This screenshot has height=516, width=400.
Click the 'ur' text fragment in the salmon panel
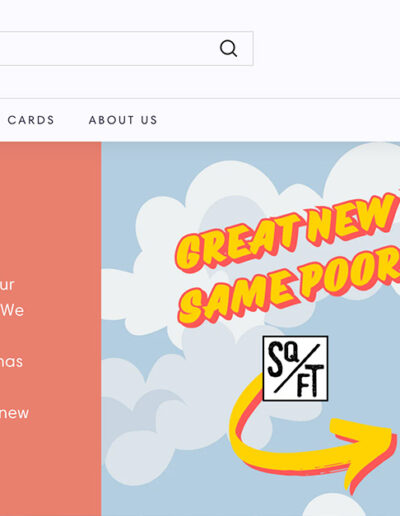point(7,285)
